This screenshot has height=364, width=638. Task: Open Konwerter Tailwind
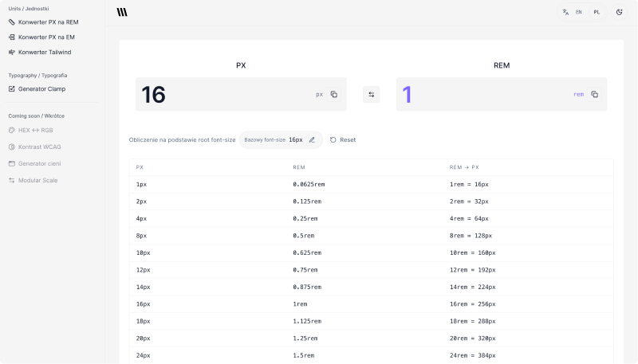tap(40, 53)
